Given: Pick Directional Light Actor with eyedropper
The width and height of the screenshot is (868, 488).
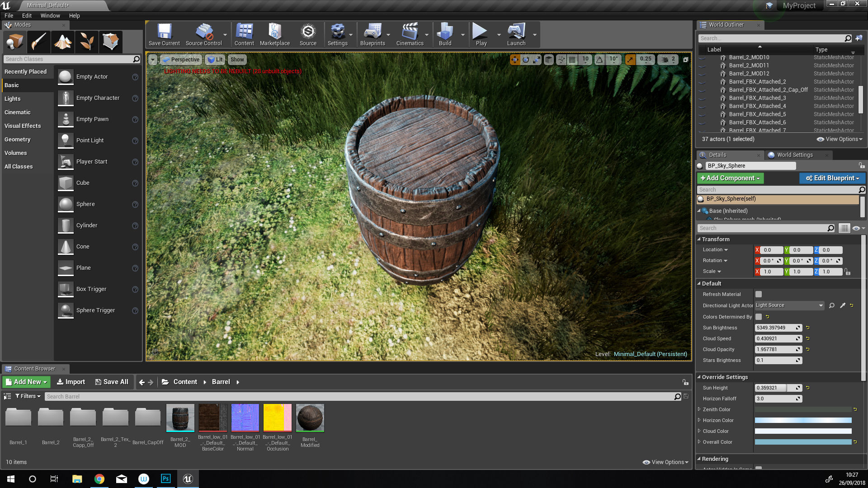Looking at the screenshot, I should tap(843, 305).
